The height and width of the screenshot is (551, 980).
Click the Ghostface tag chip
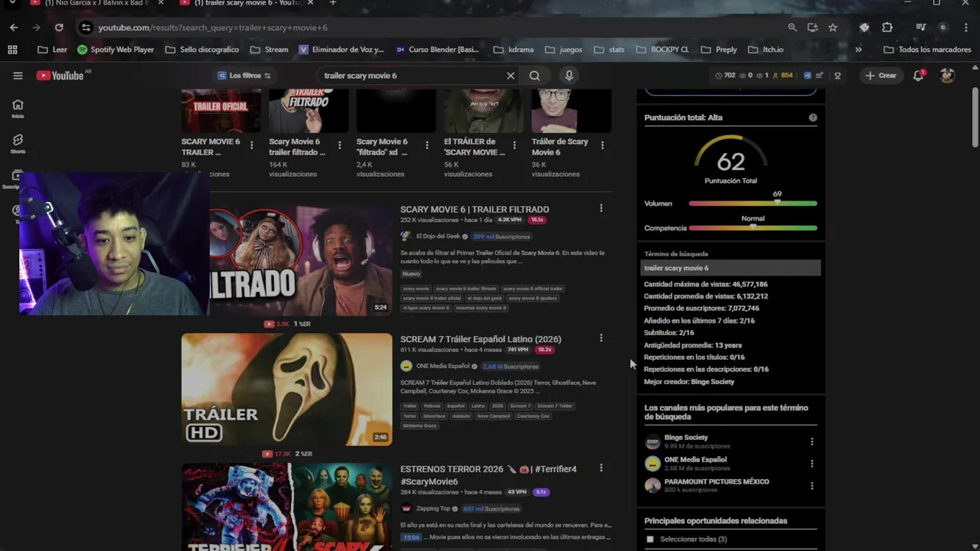pyautogui.click(x=434, y=416)
